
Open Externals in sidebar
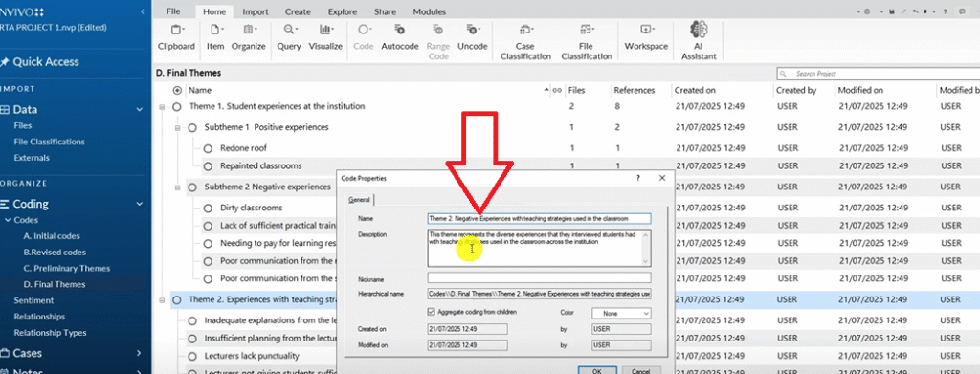click(x=32, y=158)
